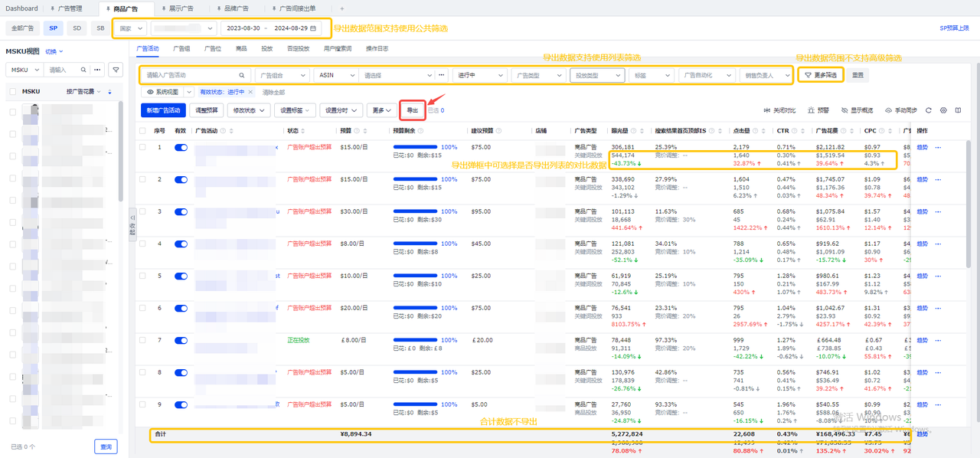The image size is (980, 458).
Task: Click the 清除全部 link
Action: 273,92
